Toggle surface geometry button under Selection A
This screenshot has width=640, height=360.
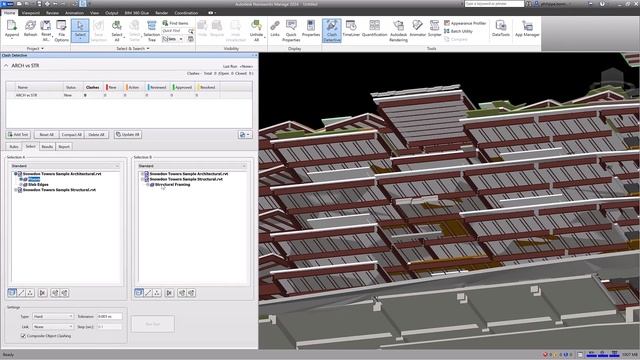12,293
